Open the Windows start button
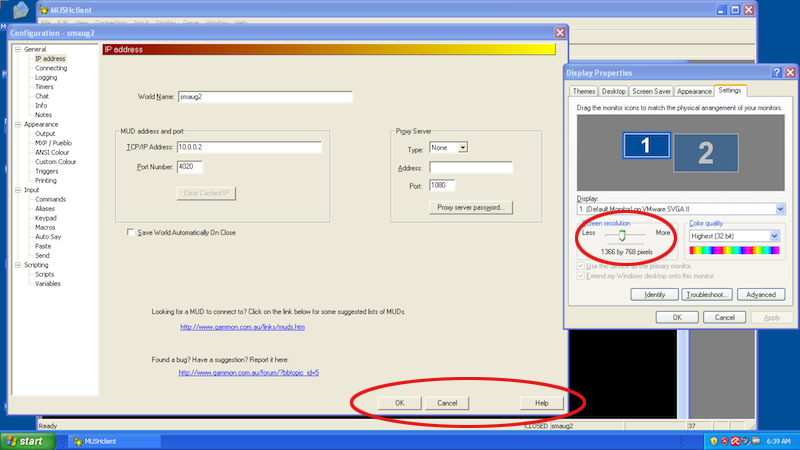This screenshot has width=800, height=450. 28,441
